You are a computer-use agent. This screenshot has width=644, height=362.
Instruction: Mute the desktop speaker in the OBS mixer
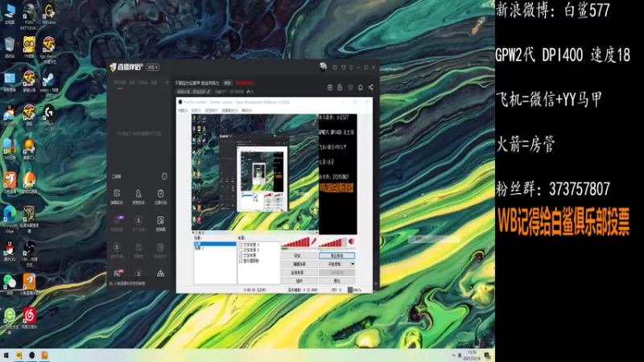pos(351,242)
